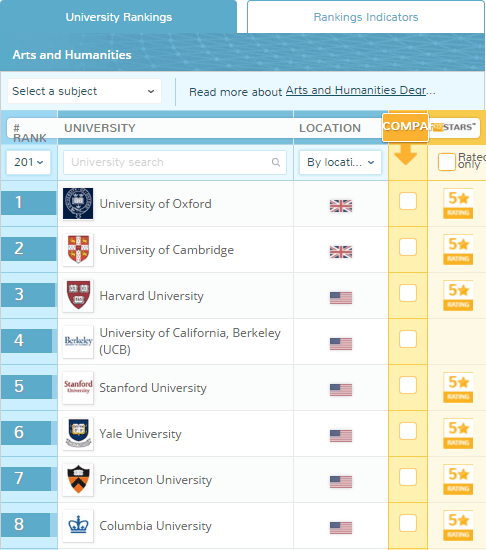Open the Stanford University link
Viewport: 486px width, 550px height.
click(x=153, y=388)
